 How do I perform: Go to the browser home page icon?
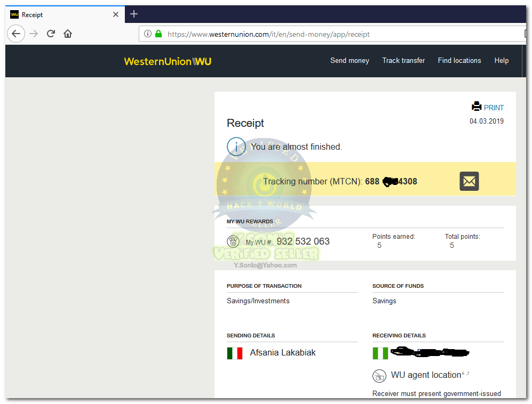(x=68, y=34)
